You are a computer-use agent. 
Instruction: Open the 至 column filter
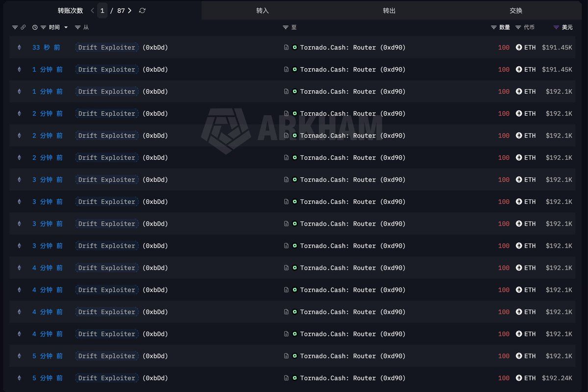click(x=285, y=27)
